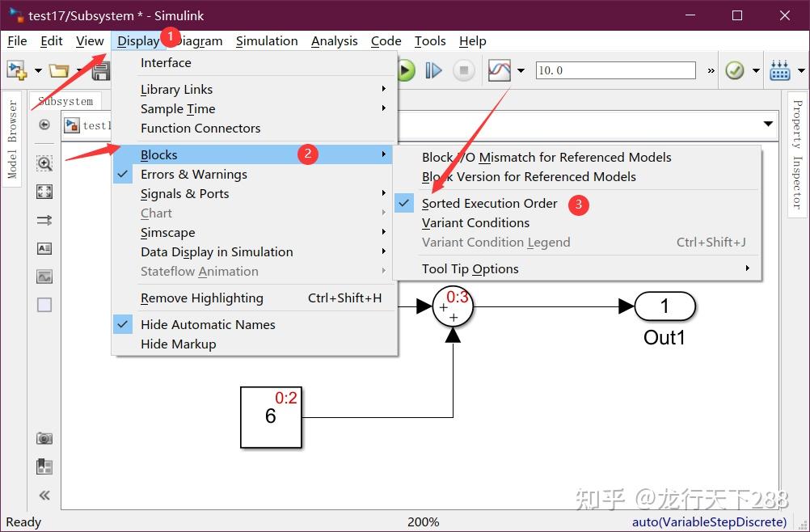Expand the Signals & Ports submenu
810x532 pixels.
click(254, 194)
